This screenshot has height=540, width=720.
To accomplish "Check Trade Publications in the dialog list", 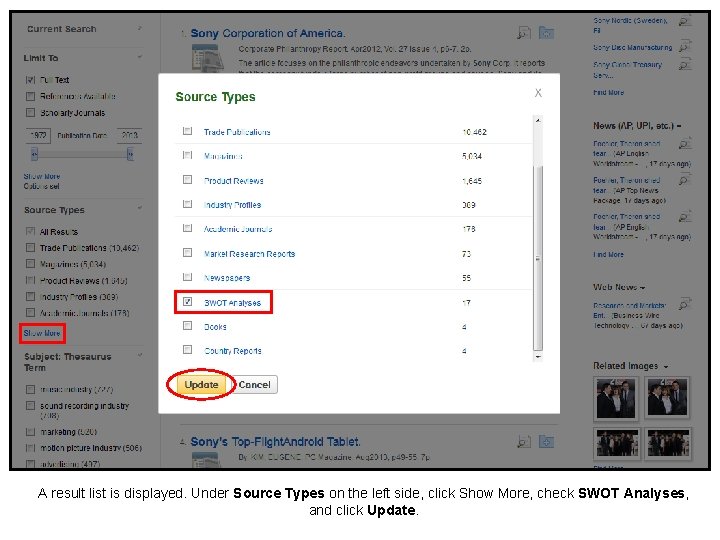I will click(187, 131).
